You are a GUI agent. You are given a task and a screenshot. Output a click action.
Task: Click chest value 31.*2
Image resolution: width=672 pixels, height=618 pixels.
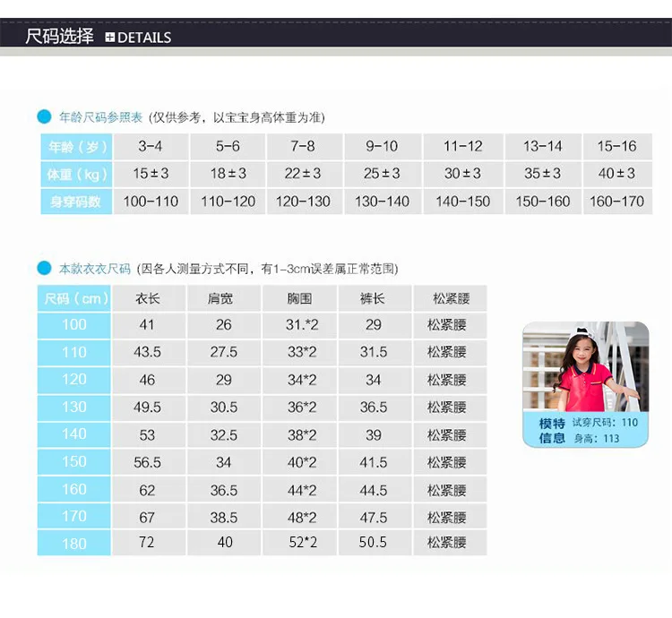[x=299, y=325]
